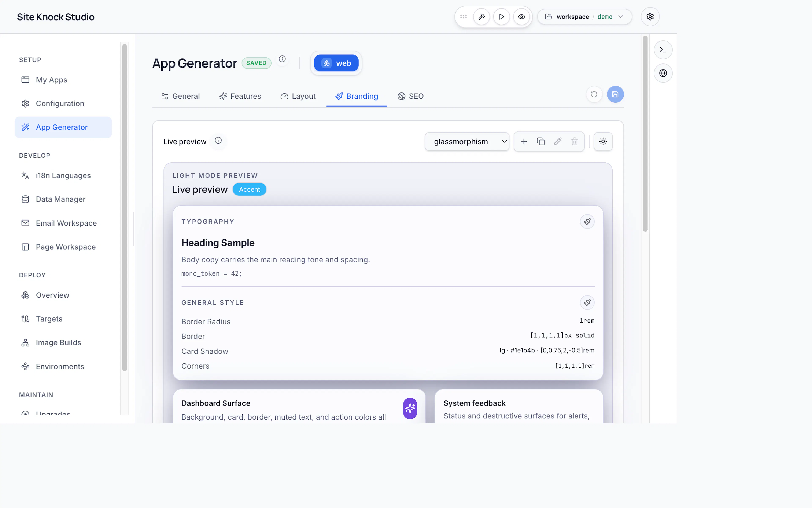
Task: Click the Dashboard Surface card title
Action: pyautogui.click(x=216, y=403)
